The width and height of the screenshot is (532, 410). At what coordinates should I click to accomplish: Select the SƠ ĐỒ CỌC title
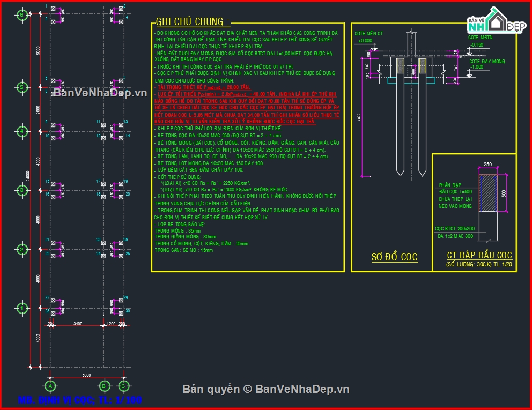coord(395,257)
